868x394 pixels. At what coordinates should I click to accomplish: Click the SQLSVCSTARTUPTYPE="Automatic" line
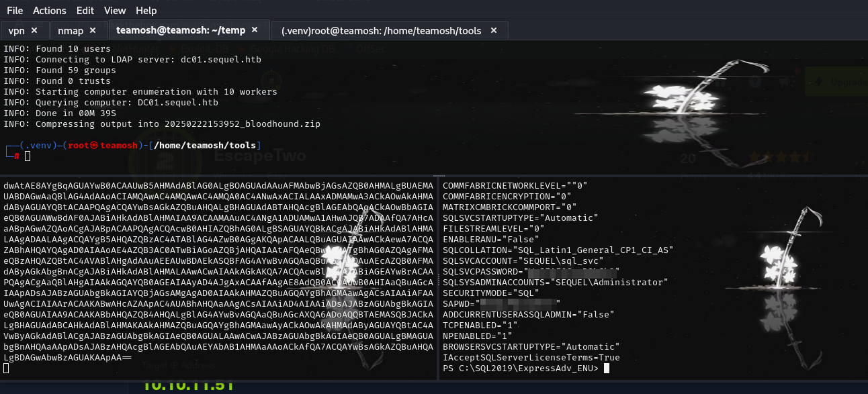[x=521, y=217]
